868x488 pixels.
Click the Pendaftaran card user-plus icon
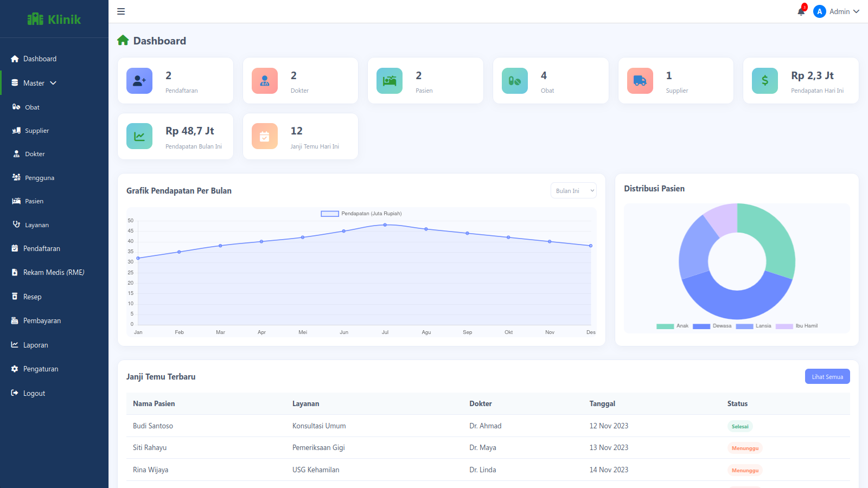tap(139, 81)
